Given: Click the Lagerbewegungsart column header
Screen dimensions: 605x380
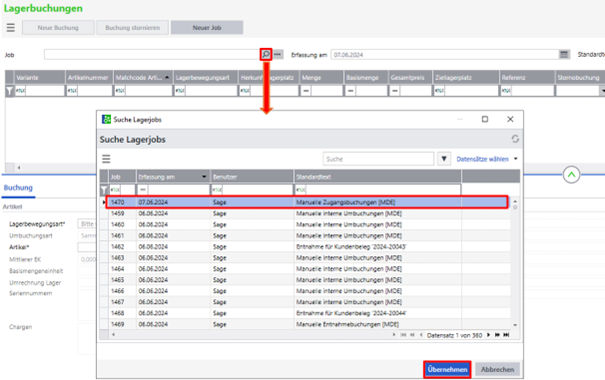Looking at the screenshot, I should point(206,78).
